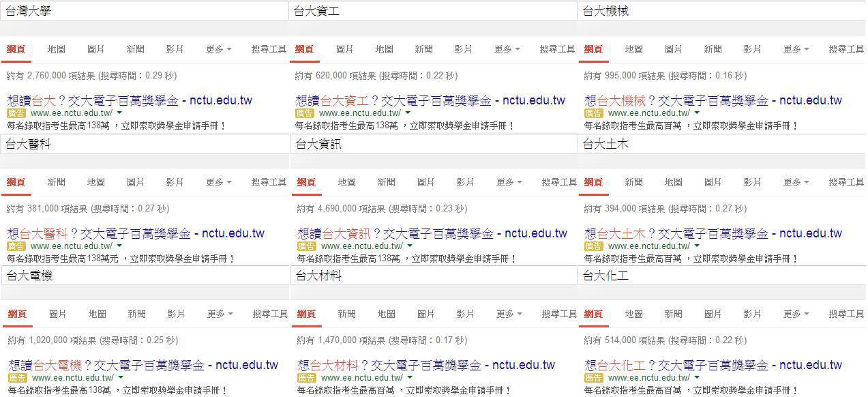Open 搜尋工具 in 台大資工 results
868x397 pixels.
tap(558, 49)
